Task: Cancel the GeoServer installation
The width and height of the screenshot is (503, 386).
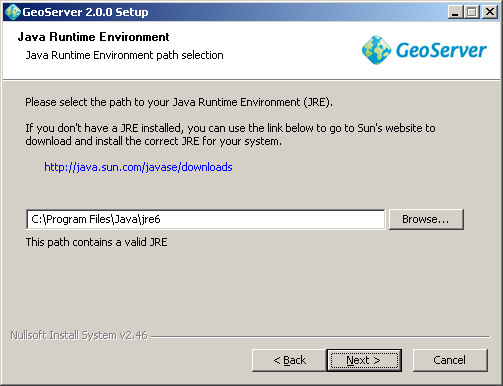Action: 450,360
